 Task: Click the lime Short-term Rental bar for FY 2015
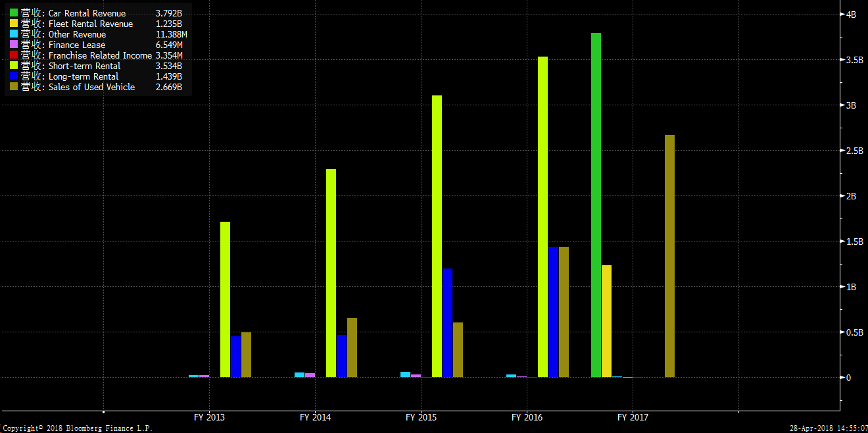pos(437,236)
